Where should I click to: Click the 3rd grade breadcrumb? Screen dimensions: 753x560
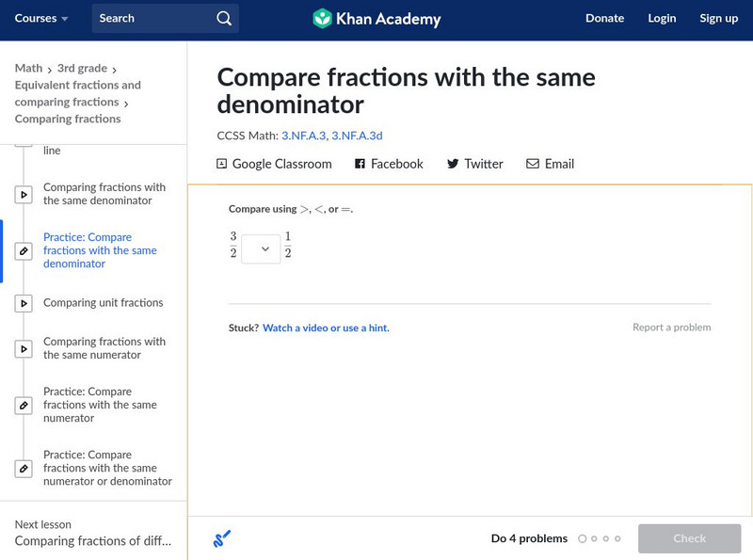pyautogui.click(x=82, y=69)
